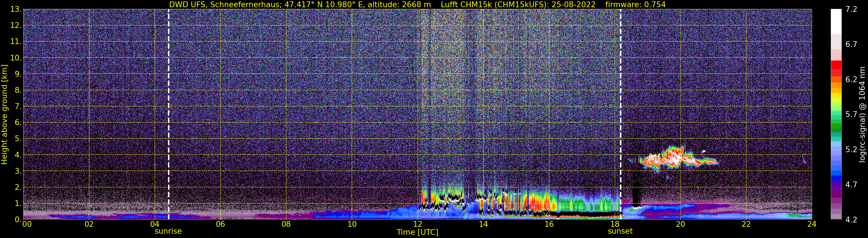The width and height of the screenshot is (868, 238).
Task: Click the 'sunset' label below the axis
Action: click(620, 231)
